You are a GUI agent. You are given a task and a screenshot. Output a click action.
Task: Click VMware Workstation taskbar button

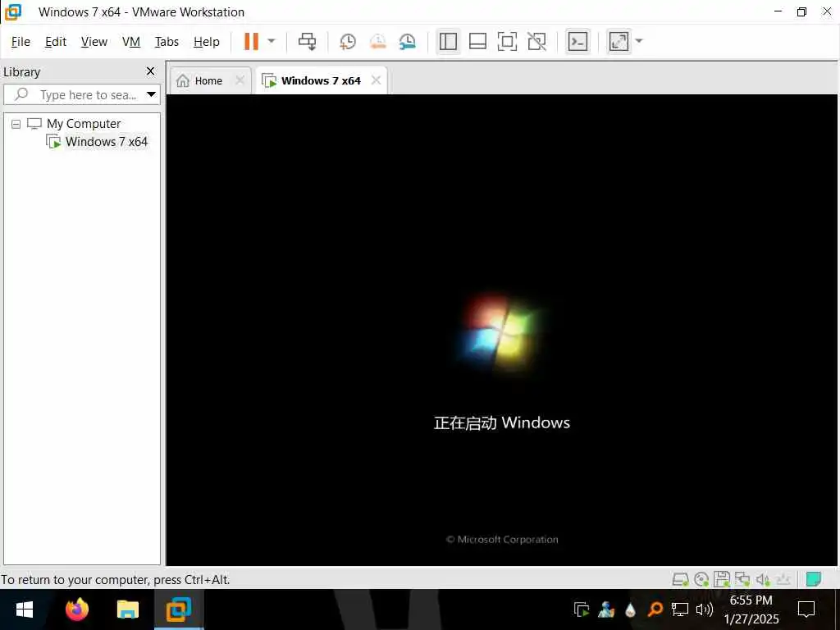[x=179, y=609]
